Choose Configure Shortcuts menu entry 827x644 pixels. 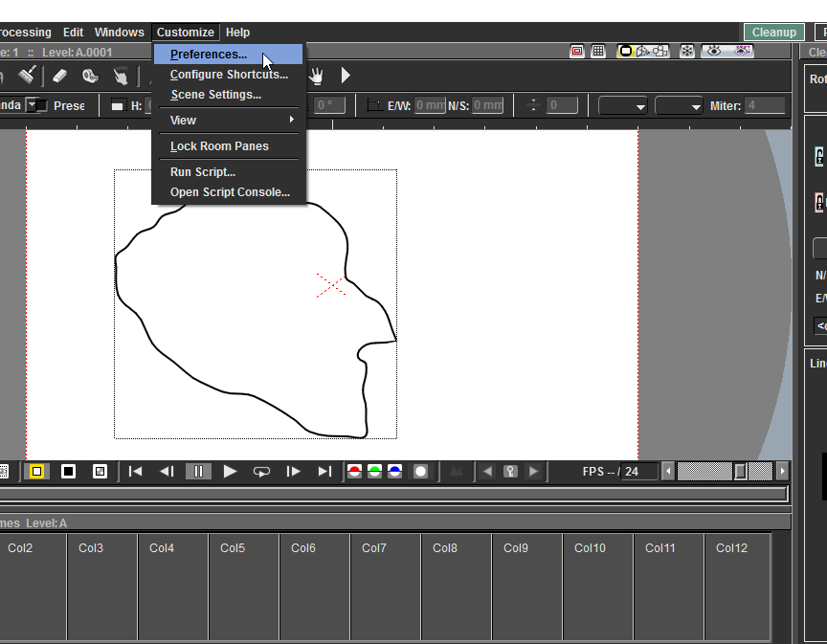coord(229,75)
